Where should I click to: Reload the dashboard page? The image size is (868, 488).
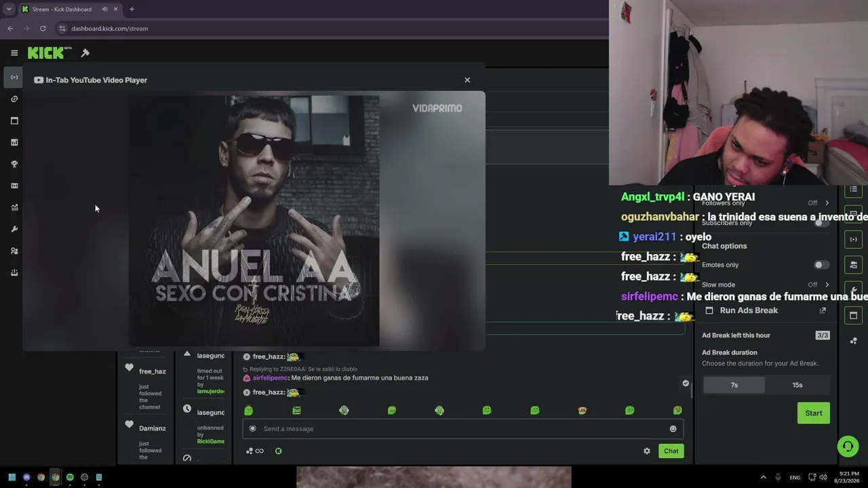(x=43, y=28)
